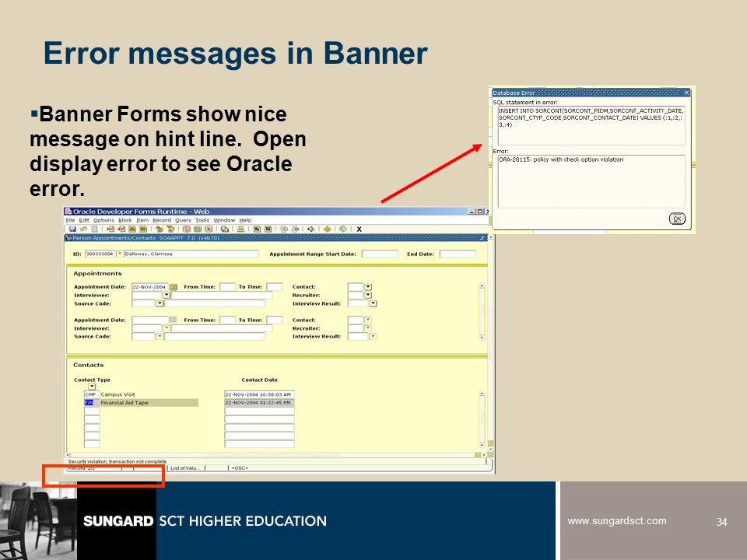Screen dimensions: 747x560
Task: Click the Save disk icon in toolbar
Action: click(x=72, y=229)
